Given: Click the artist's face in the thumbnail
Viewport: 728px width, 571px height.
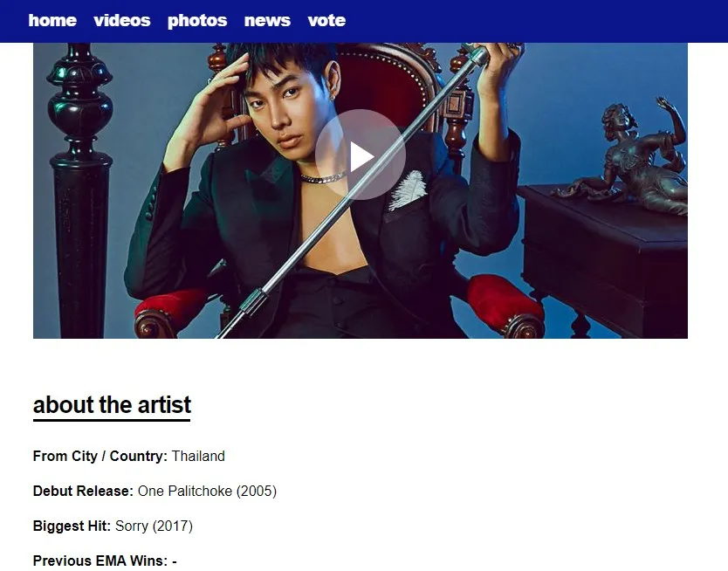Looking at the screenshot, I should (278, 114).
